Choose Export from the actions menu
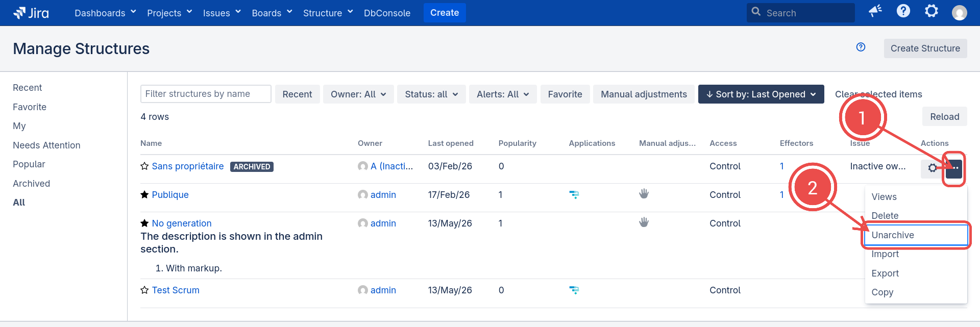This screenshot has height=327, width=980. pyautogui.click(x=916, y=273)
